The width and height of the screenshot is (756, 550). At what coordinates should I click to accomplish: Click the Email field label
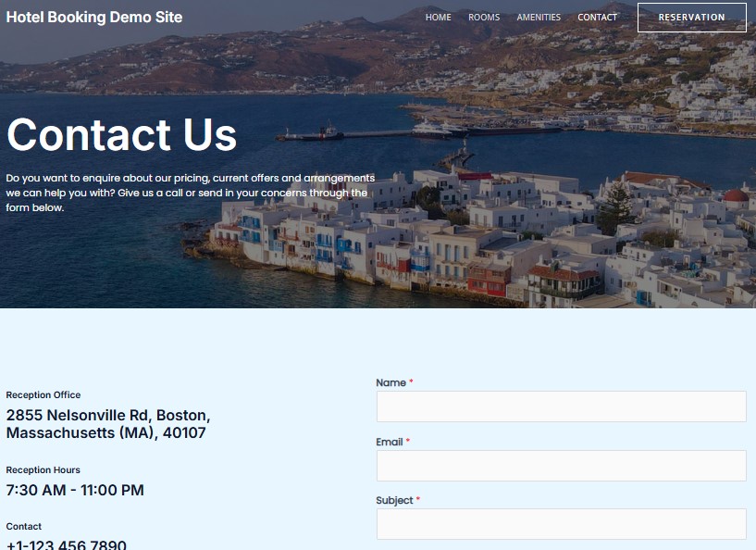point(388,442)
